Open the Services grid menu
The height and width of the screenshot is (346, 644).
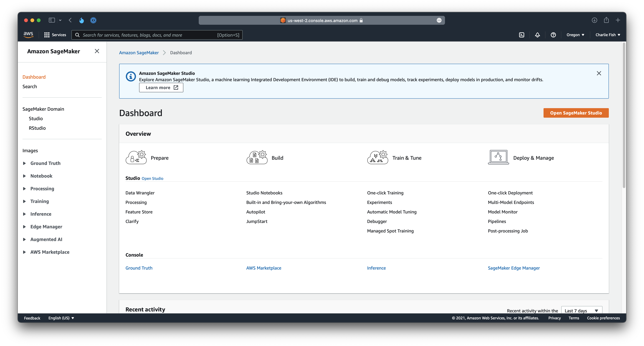[55, 35]
